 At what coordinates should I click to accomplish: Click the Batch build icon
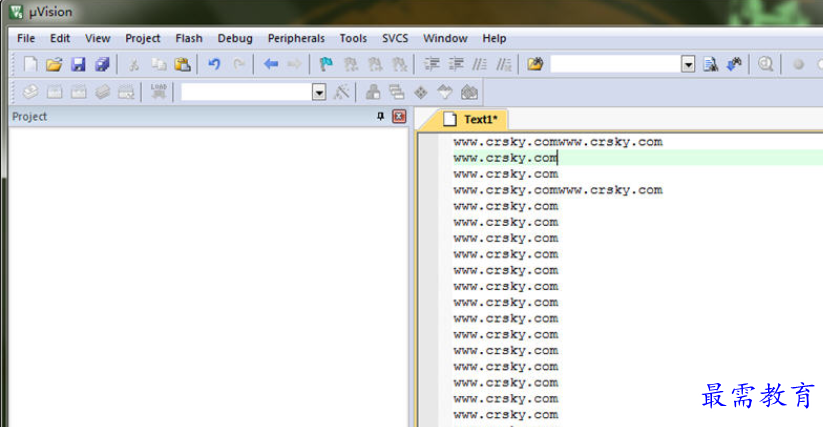(103, 92)
